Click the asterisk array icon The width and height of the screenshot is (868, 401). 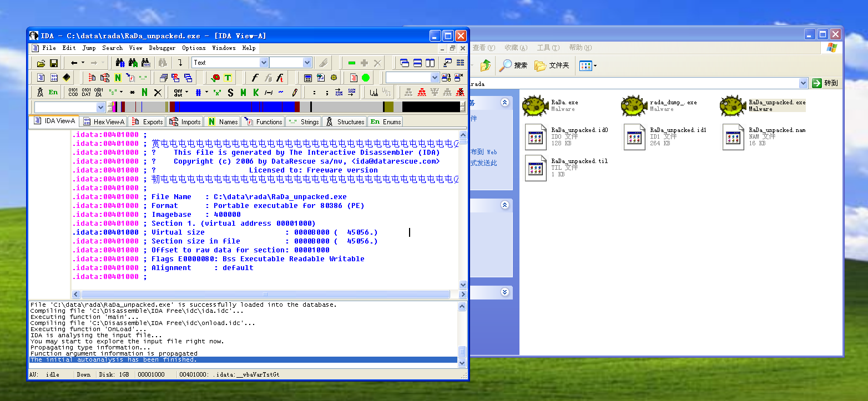click(x=132, y=92)
